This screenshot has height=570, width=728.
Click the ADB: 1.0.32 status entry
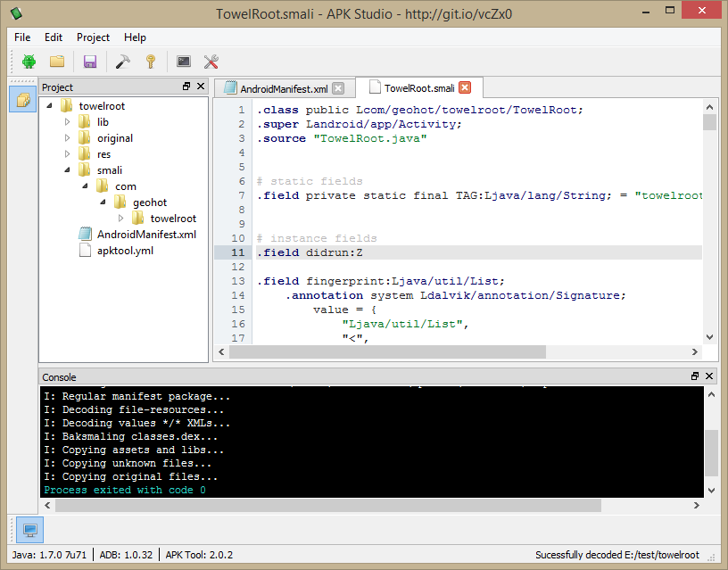[126, 555]
